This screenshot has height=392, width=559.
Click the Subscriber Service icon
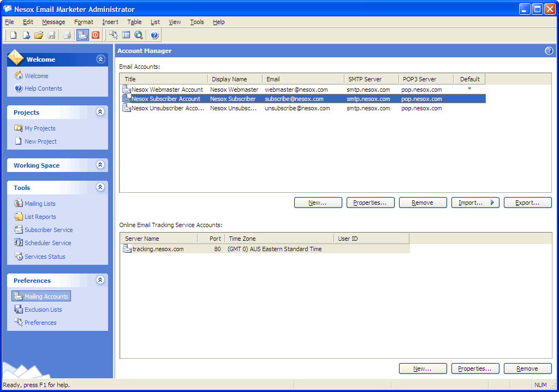[x=19, y=230]
